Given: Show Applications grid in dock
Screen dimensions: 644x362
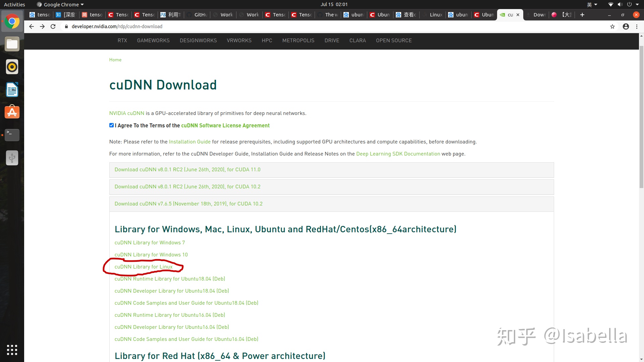Looking at the screenshot, I should 12,350.
